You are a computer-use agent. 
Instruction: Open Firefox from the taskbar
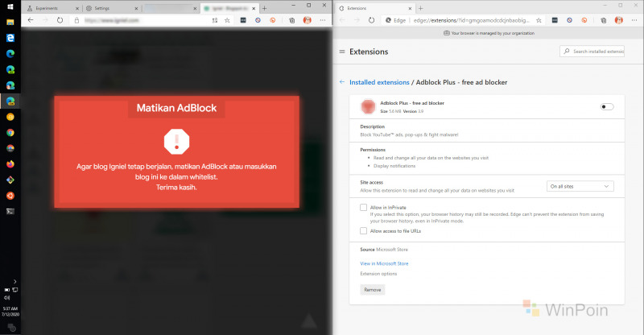(x=10, y=164)
